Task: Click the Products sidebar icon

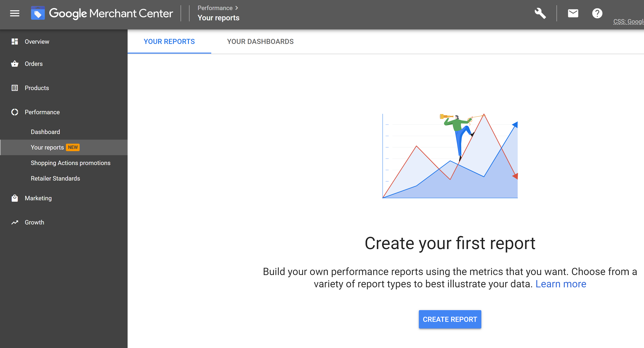Action: [x=15, y=88]
